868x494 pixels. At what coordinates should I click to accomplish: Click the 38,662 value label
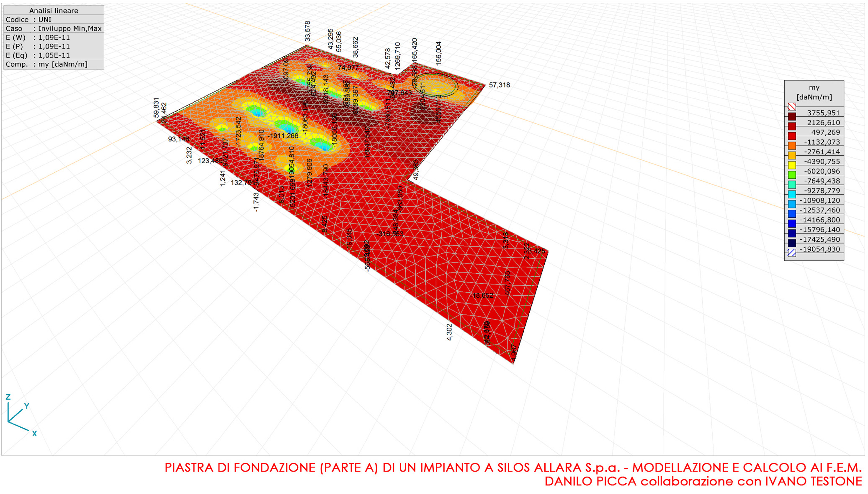click(x=355, y=47)
